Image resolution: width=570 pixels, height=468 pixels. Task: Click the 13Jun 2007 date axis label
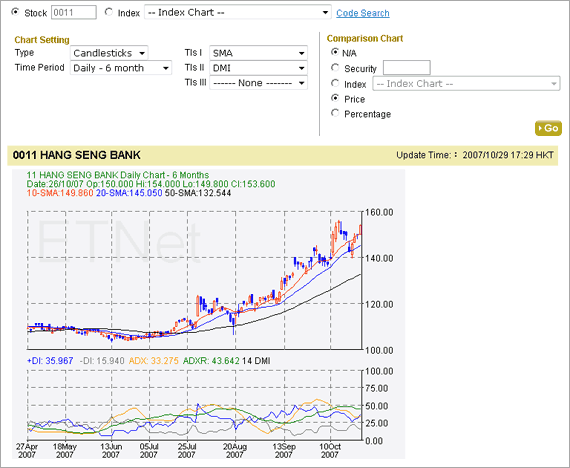(111, 451)
